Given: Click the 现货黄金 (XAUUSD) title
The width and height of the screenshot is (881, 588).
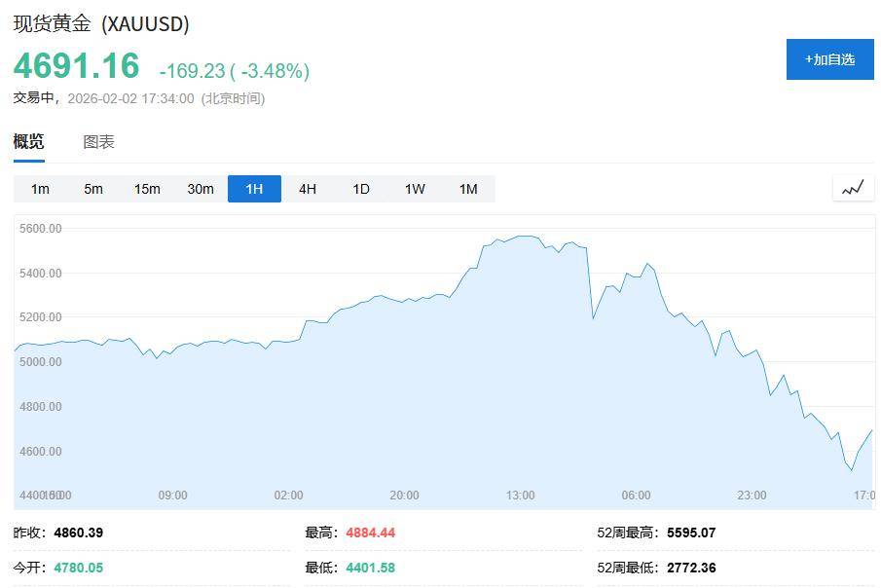Looking at the screenshot, I should click(101, 24).
